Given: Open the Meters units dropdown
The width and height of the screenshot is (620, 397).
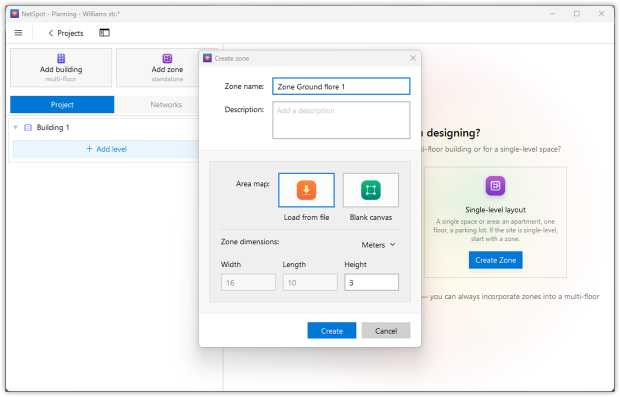Looking at the screenshot, I should coord(378,245).
